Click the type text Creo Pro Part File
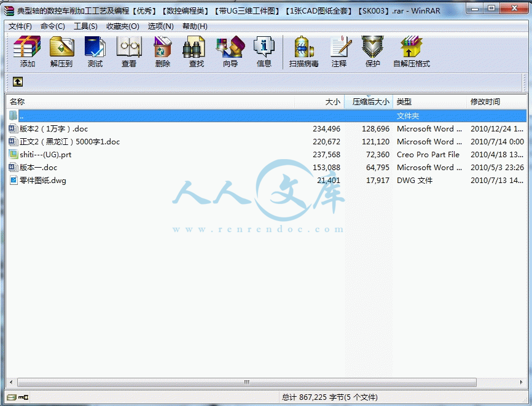Image resolution: width=532 pixels, height=406 pixels. click(x=428, y=154)
